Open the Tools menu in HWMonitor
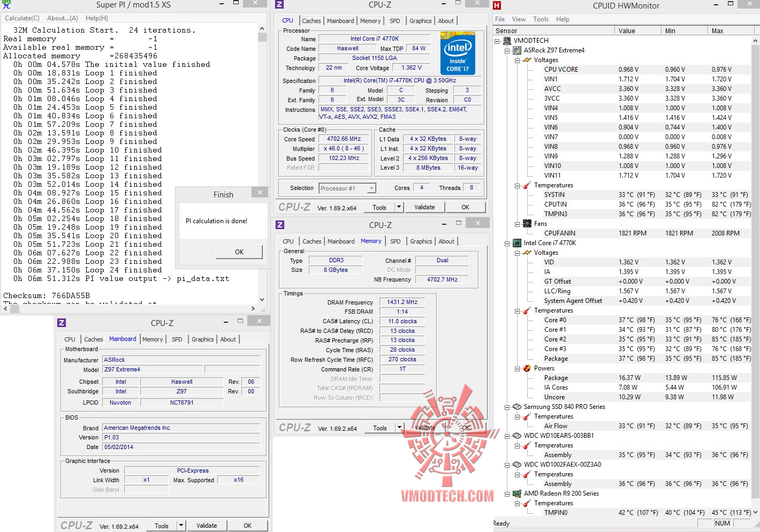 pos(541,19)
